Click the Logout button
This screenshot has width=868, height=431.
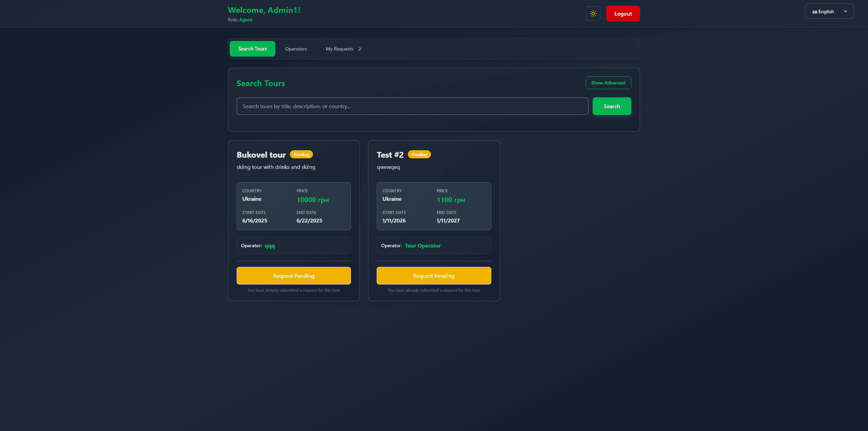point(623,14)
